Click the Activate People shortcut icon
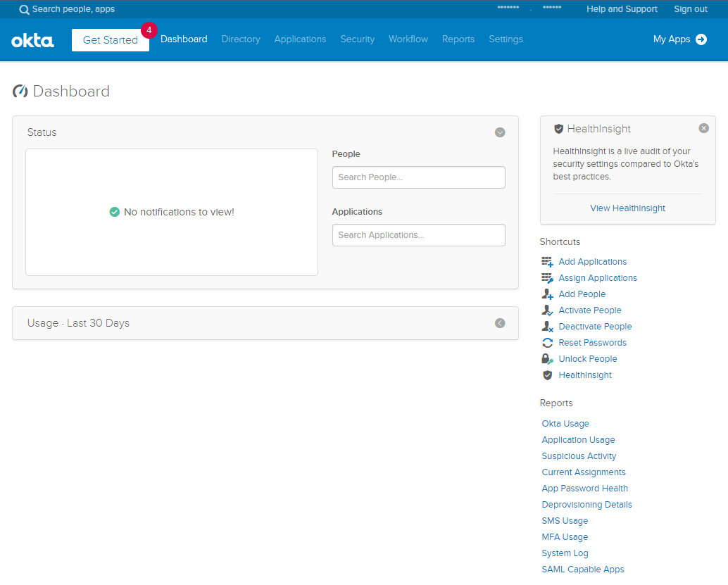 547,310
